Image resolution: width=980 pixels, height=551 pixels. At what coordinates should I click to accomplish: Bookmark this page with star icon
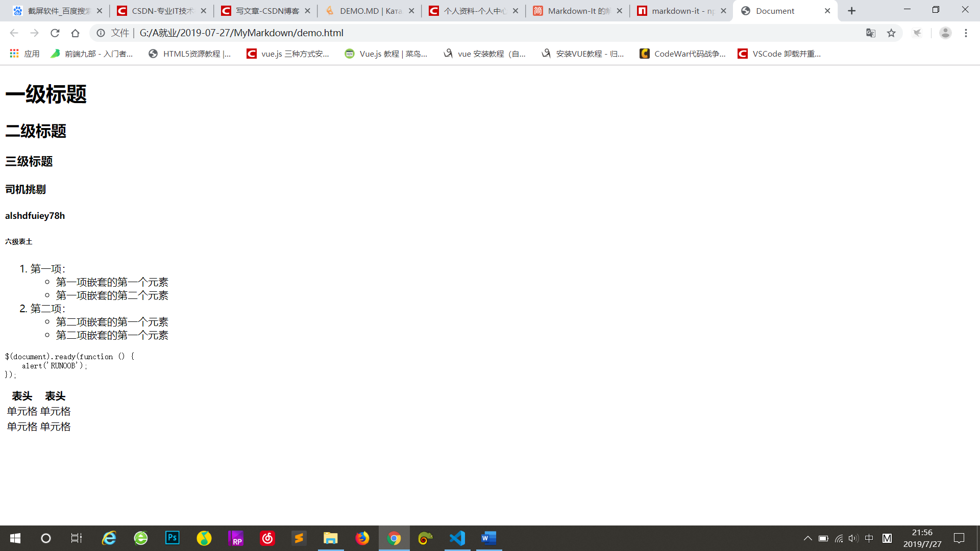point(891,33)
